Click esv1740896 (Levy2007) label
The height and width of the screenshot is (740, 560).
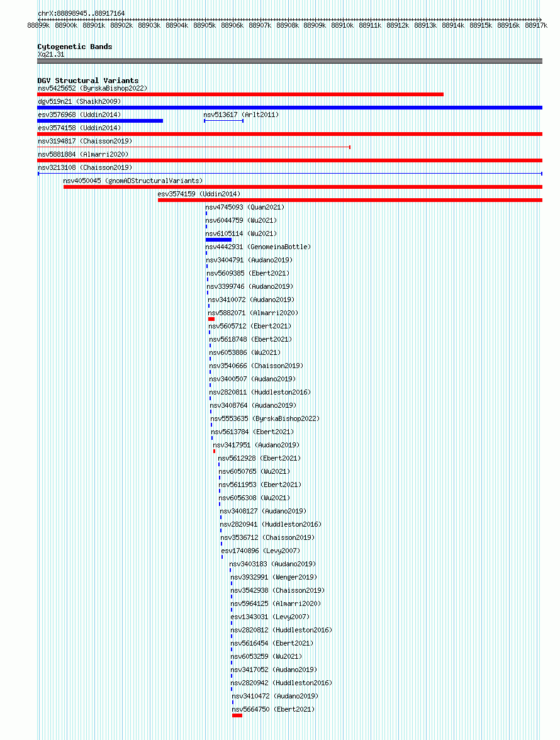coord(261,551)
